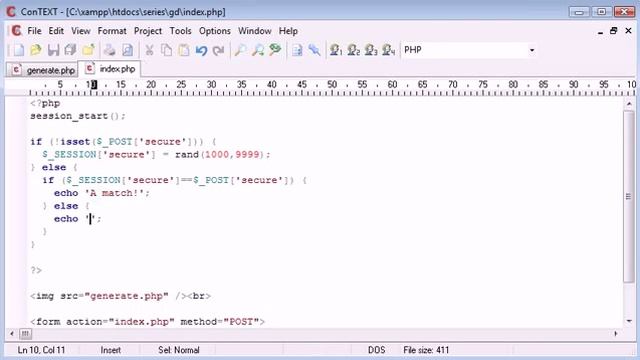Image resolution: width=640 pixels, height=360 pixels.
Task: Click the Copy toolbar icon
Action: pos(167,50)
